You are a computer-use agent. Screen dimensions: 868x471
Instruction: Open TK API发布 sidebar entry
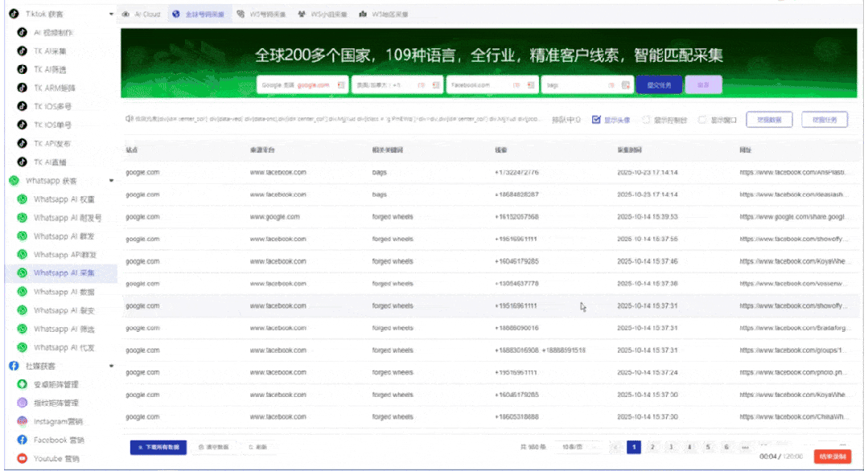(x=52, y=144)
